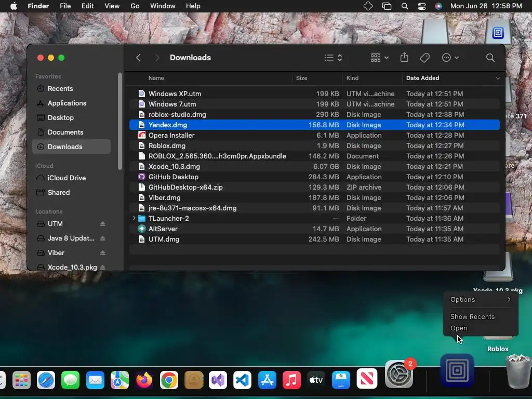The width and height of the screenshot is (532, 399).
Task: Select GitHubDesktop-x64.zip archive
Action: coord(314,187)
